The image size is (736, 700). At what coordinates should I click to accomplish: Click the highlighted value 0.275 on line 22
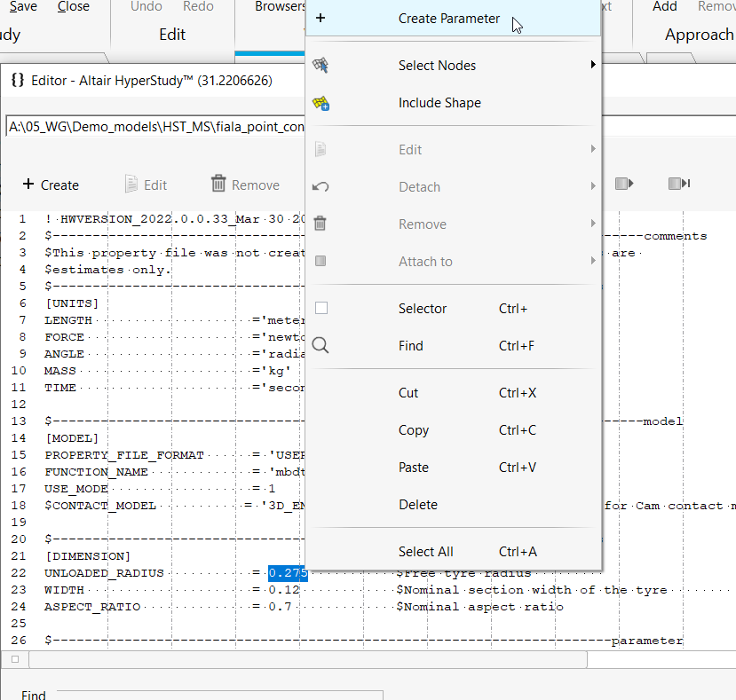pyautogui.click(x=288, y=573)
